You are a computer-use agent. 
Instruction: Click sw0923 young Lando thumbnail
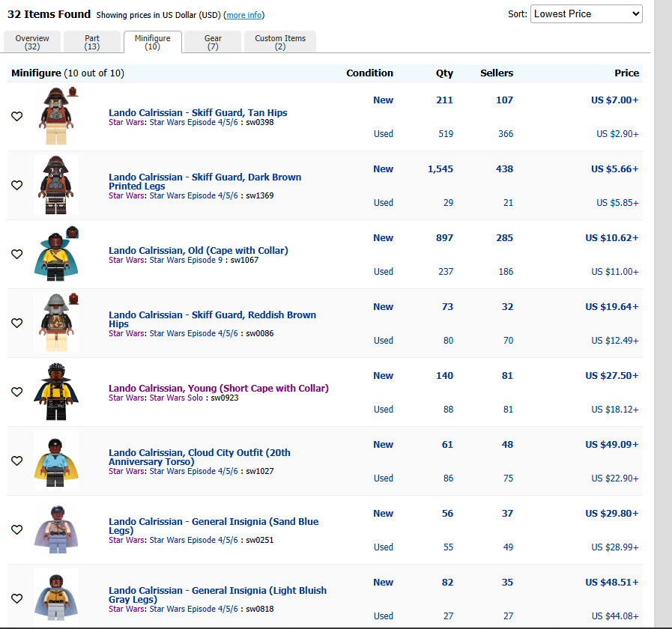pyautogui.click(x=56, y=392)
